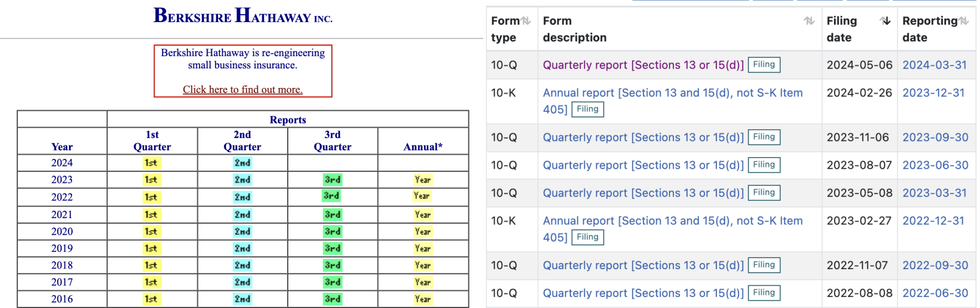Open the 2018 annual Year report icon
Image resolution: width=980 pixels, height=308 pixels.
423,265
